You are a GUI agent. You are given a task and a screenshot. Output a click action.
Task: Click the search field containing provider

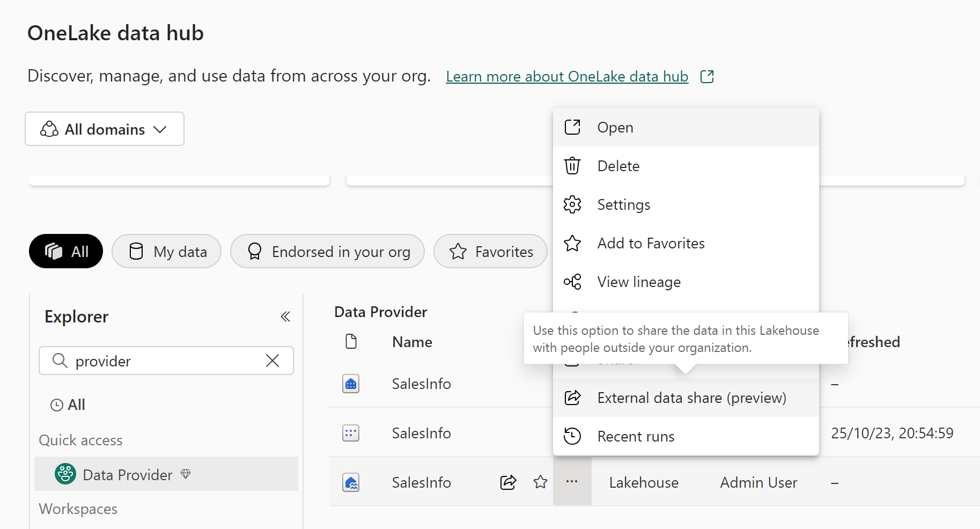[x=166, y=361]
